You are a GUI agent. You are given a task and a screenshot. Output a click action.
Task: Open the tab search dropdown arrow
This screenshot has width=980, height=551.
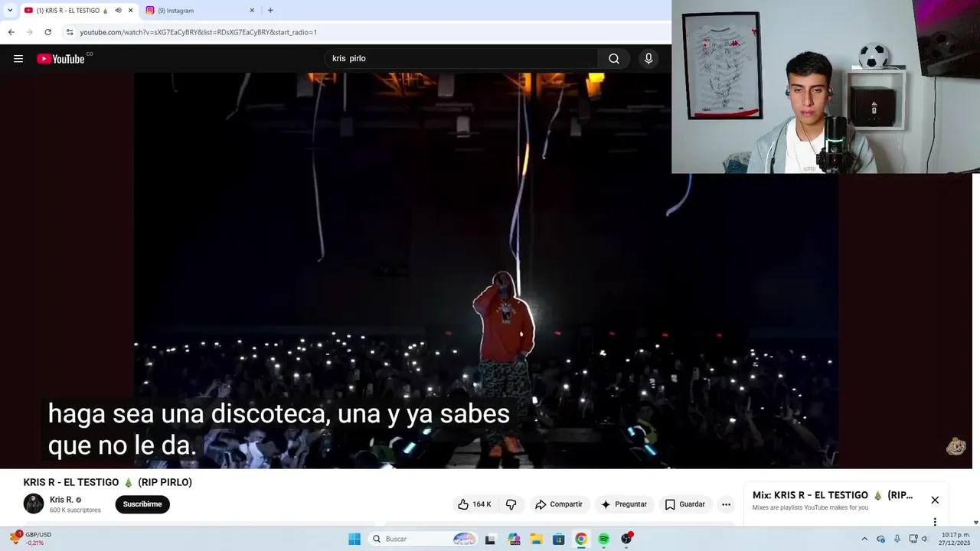(10, 11)
